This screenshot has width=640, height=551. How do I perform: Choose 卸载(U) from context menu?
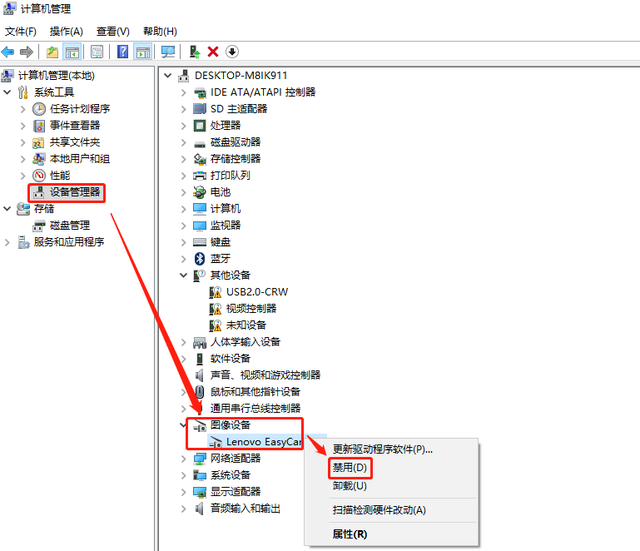(x=350, y=486)
